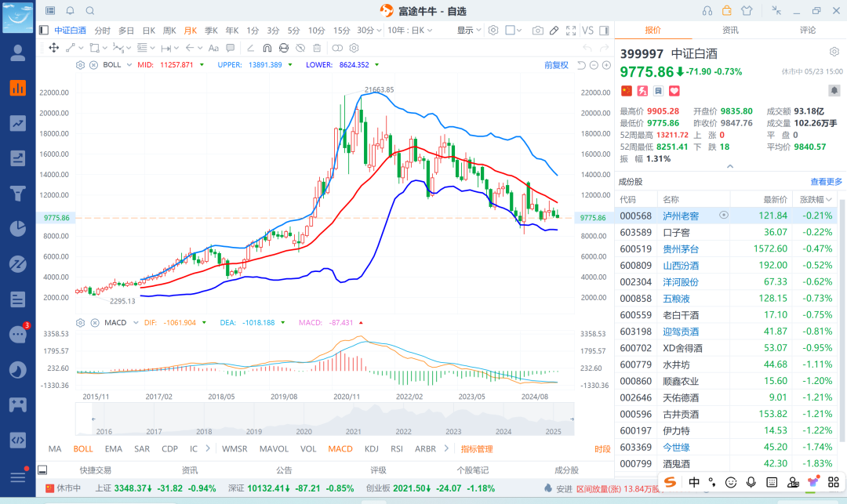847x504 pixels.
Task: Open BOLL indicator settings gear
Action: [81, 65]
